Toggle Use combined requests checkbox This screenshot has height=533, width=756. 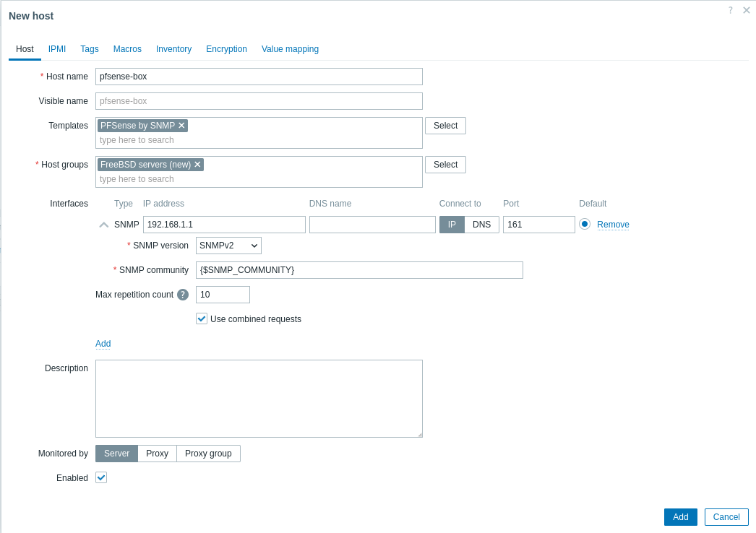point(202,318)
